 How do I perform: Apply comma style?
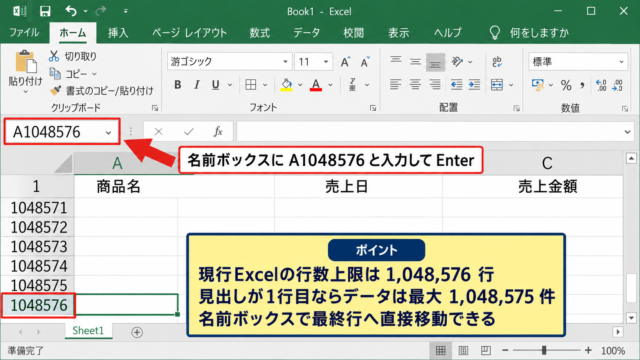[x=582, y=85]
